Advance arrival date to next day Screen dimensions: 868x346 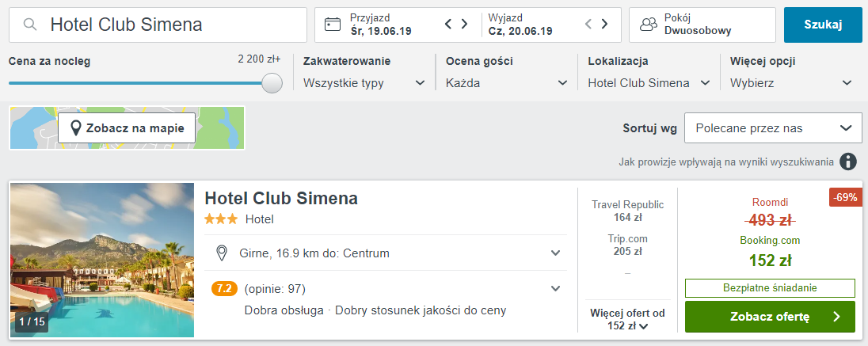tap(464, 24)
